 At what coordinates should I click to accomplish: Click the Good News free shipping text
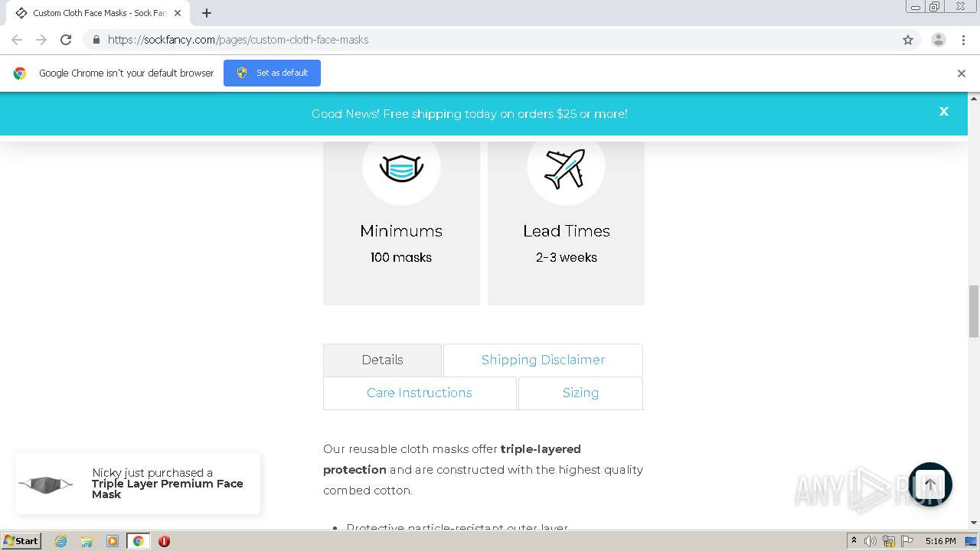[x=469, y=114]
